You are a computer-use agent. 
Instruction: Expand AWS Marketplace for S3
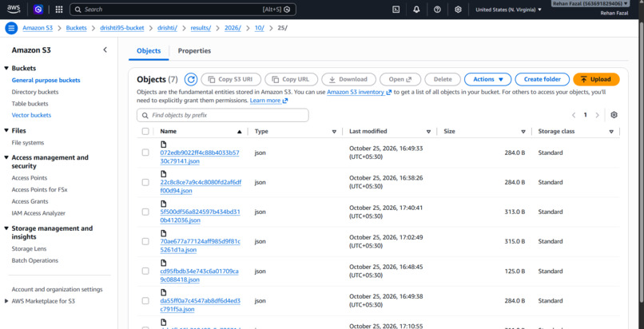[x=6, y=301]
